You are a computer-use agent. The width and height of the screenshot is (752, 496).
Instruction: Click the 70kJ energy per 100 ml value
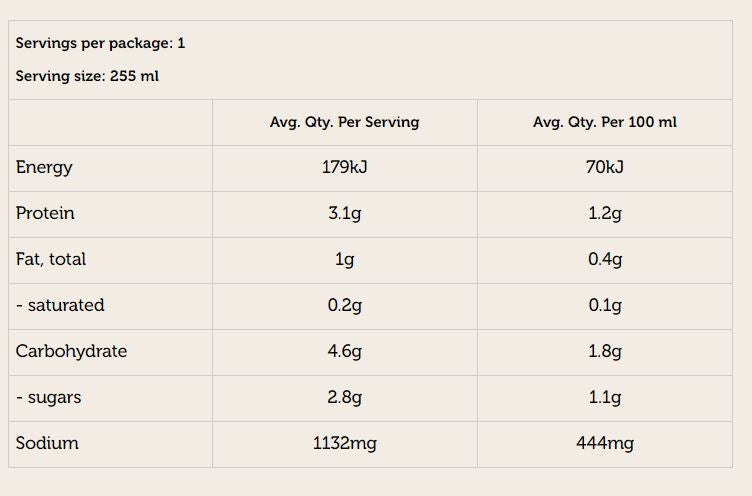(604, 167)
